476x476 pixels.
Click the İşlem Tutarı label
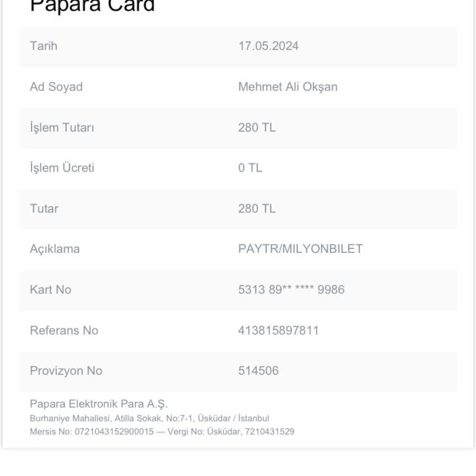tap(61, 128)
